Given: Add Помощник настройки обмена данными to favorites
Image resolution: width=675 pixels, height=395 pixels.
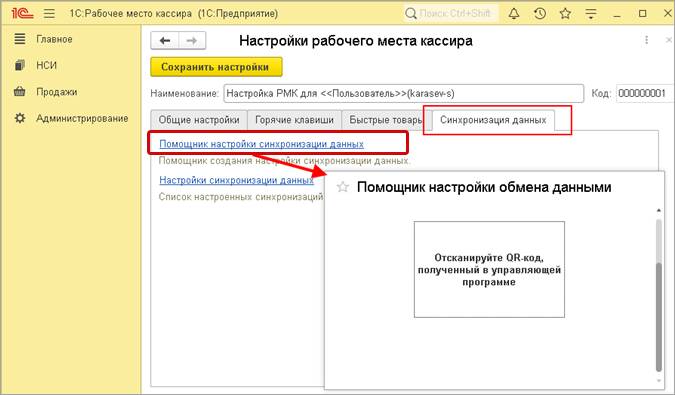Looking at the screenshot, I should click(x=343, y=187).
